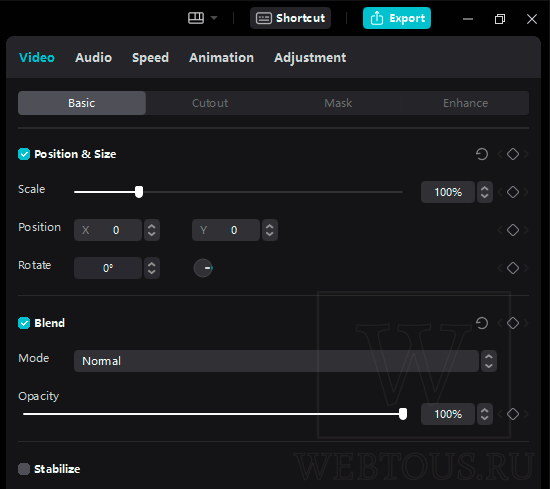Open the blend Mode dropdown

pos(285,361)
